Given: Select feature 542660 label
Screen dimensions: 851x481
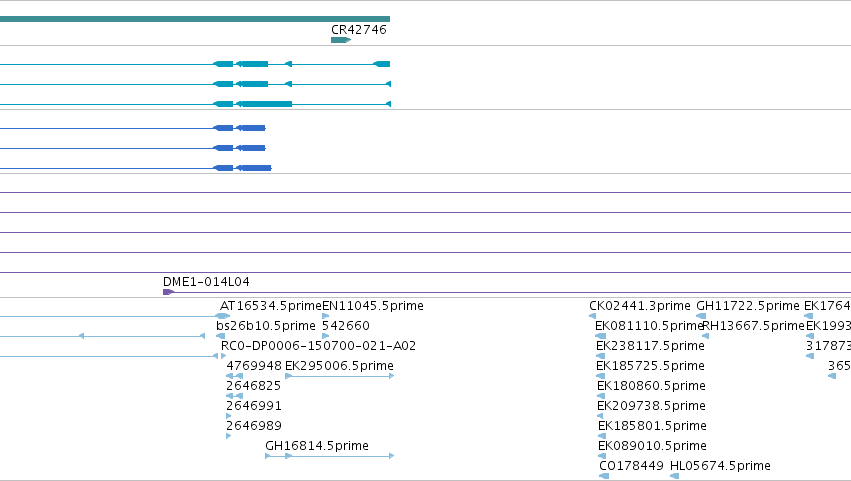Looking at the screenshot, I should (x=346, y=326).
